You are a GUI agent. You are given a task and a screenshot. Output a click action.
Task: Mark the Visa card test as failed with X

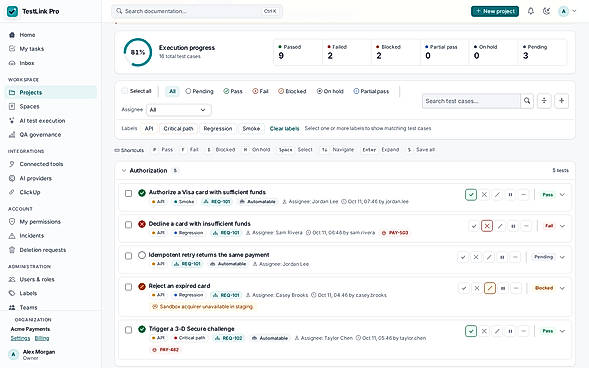pyautogui.click(x=484, y=195)
